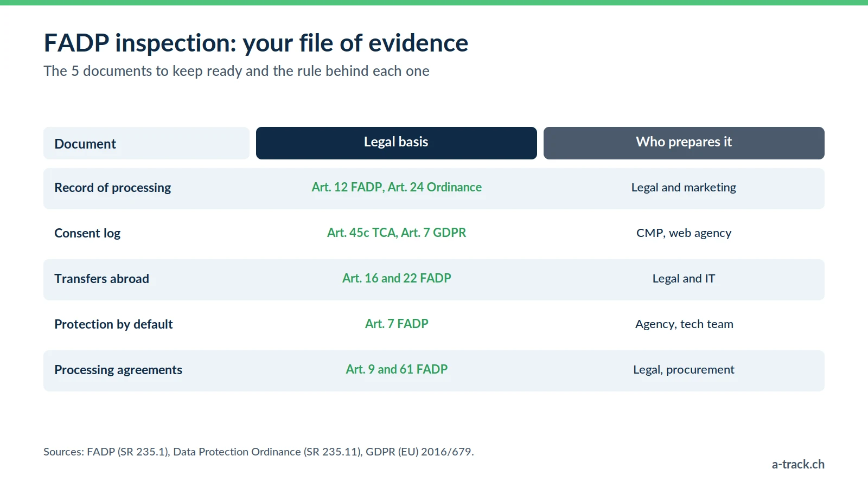Click the 'Agency, tech team' cell
The width and height of the screenshot is (868, 488).
(684, 324)
